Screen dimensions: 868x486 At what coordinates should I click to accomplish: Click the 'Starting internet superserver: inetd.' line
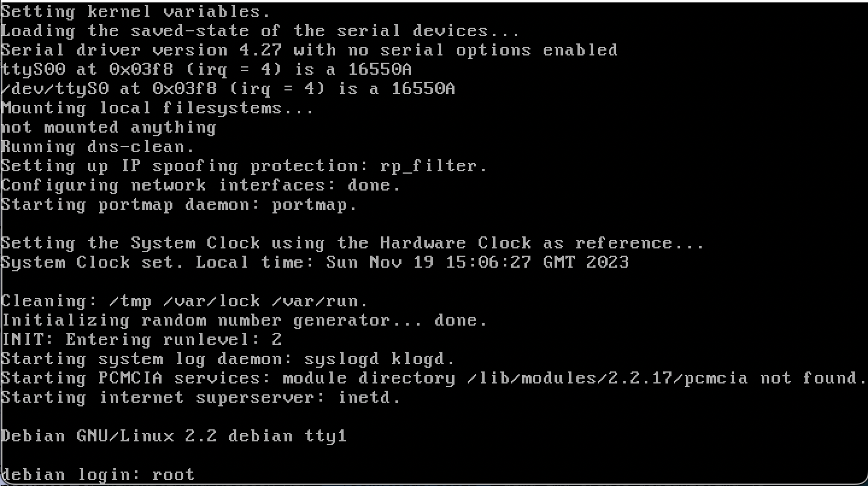click(201, 397)
